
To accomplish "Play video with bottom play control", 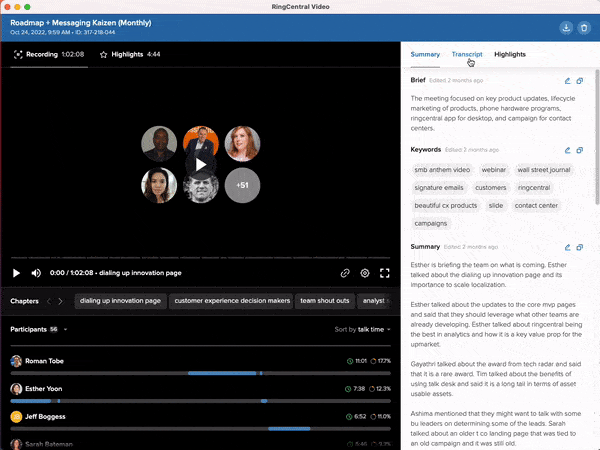I will 16,272.
